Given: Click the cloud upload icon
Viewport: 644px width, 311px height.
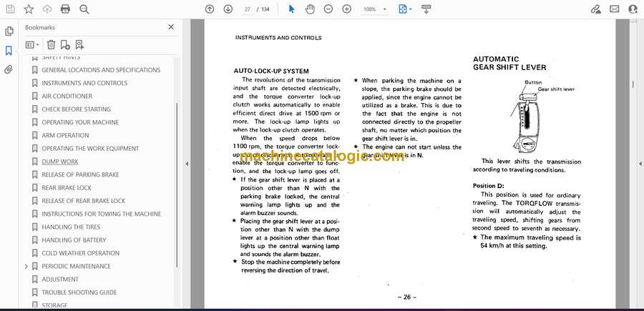Looking at the screenshot, I should click(47, 9).
